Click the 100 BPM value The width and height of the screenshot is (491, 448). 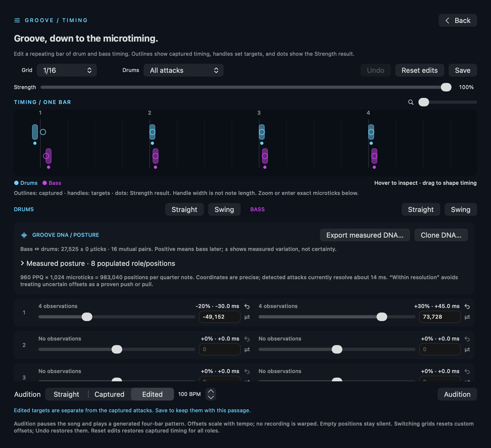pyautogui.click(x=189, y=394)
